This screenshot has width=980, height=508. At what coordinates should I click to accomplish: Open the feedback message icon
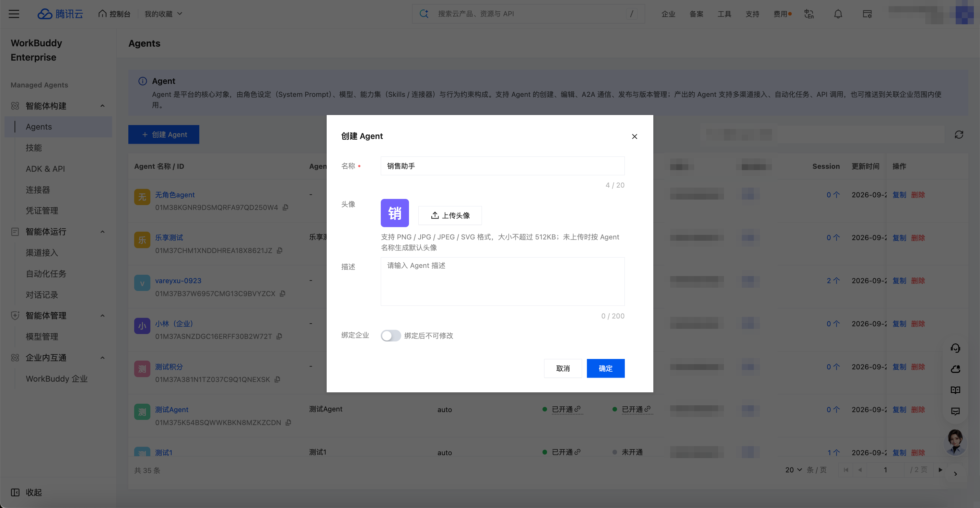(955, 411)
